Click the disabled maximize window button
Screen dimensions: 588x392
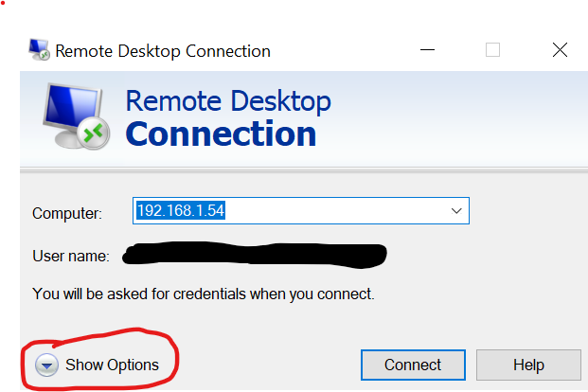(492, 50)
